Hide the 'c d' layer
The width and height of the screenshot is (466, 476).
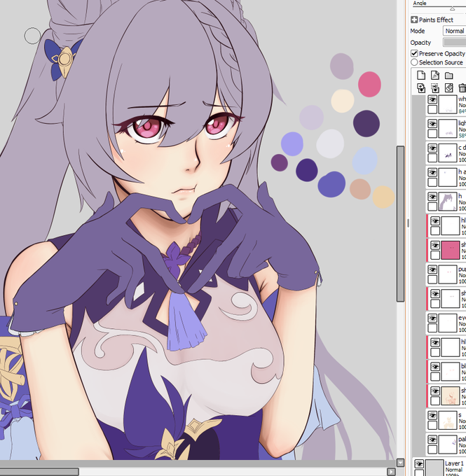[x=432, y=148]
